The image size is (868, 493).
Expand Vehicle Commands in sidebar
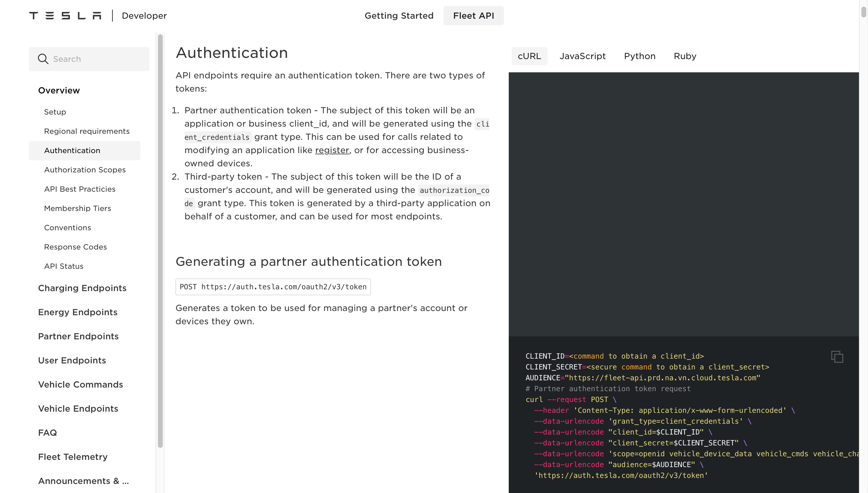tap(80, 385)
